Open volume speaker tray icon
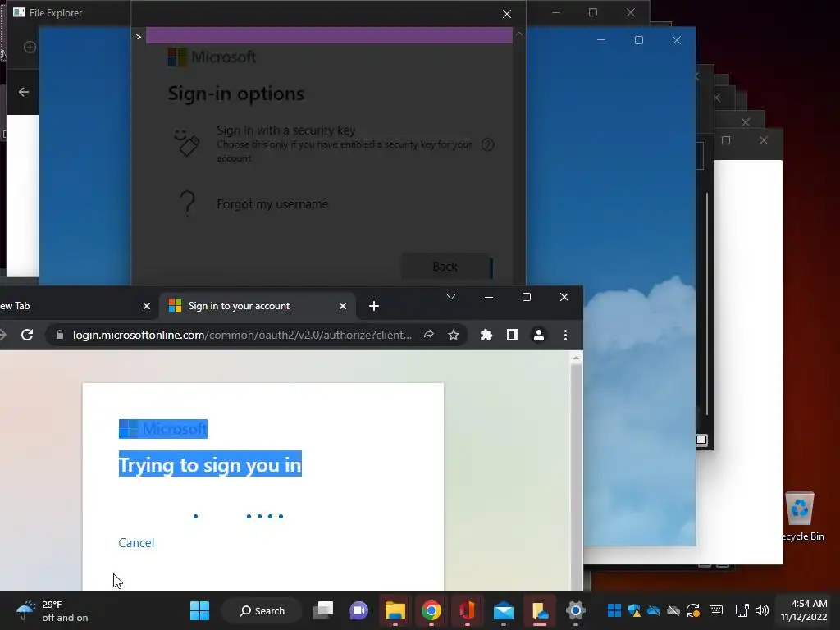Viewport: 840px width, 630px height. [x=762, y=610]
